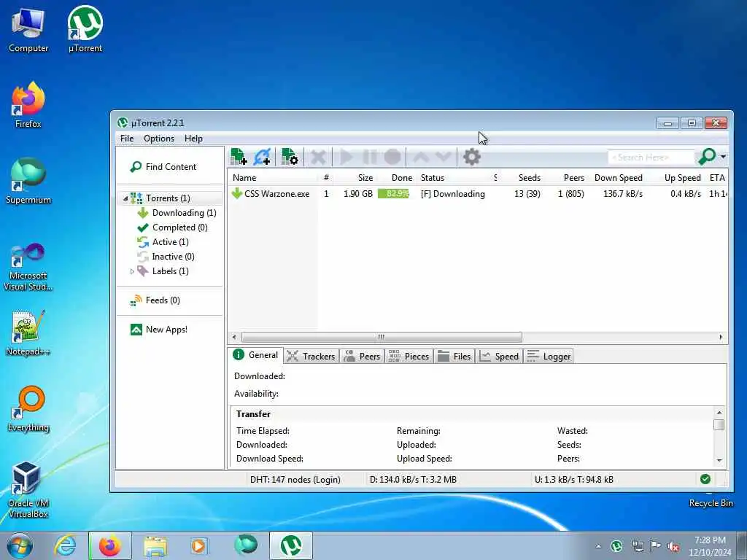Switch to the Logger tab
Screen dimensions: 747x560
[x=549, y=357]
